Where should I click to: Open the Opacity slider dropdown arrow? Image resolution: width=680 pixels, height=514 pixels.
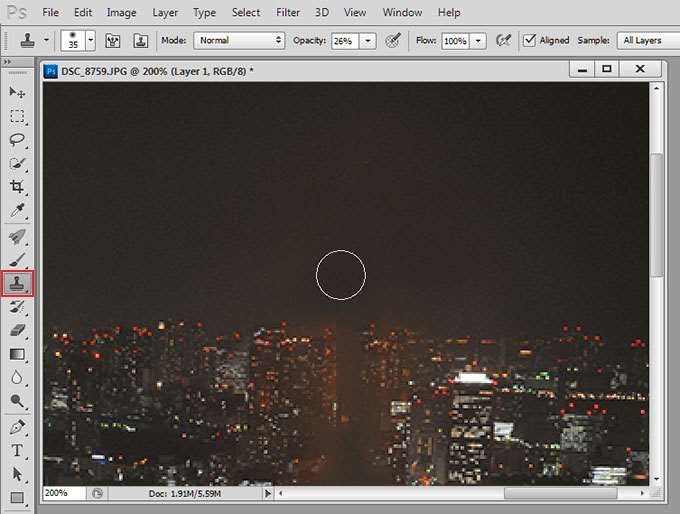368,41
